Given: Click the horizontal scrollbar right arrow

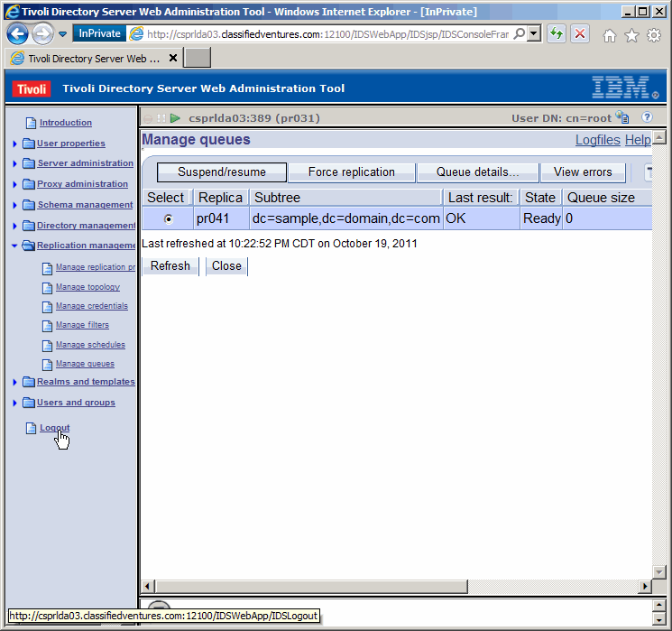Looking at the screenshot, I should 645,586.
